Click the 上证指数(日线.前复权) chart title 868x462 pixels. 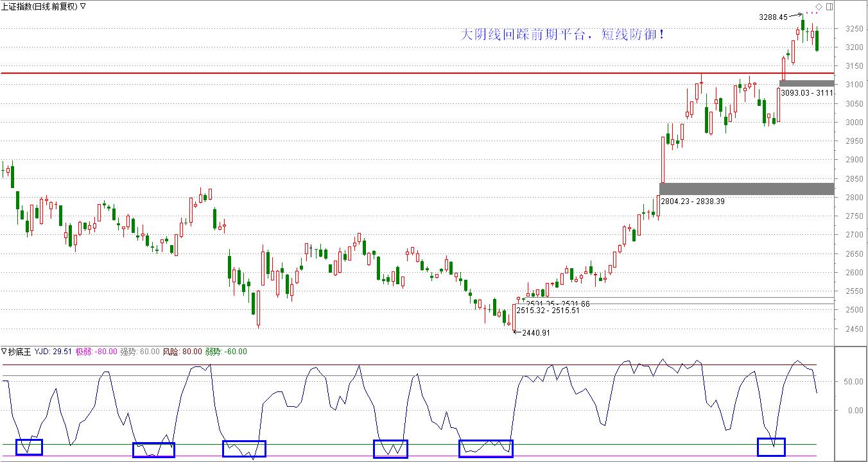click(x=40, y=6)
